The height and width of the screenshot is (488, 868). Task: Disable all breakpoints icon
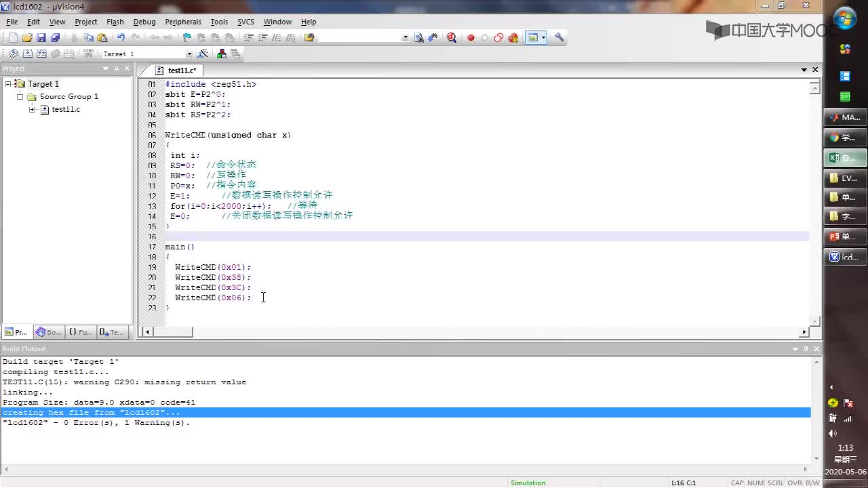pos(498,38)
